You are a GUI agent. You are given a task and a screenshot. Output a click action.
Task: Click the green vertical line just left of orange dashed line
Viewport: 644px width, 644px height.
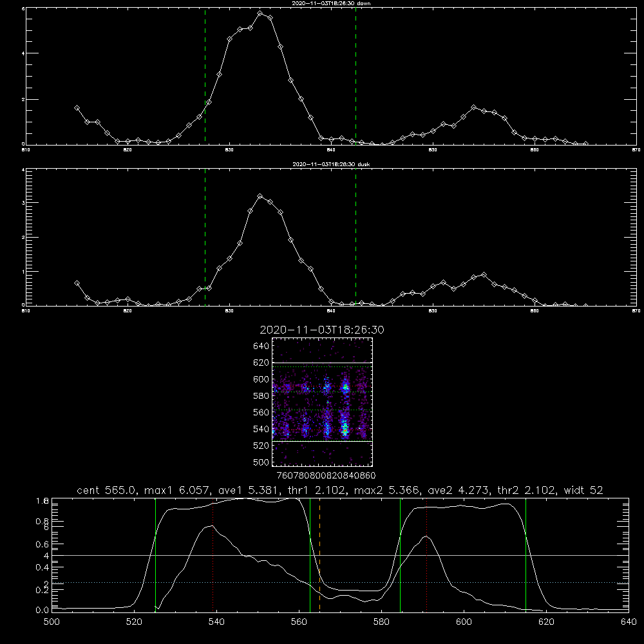310,555
